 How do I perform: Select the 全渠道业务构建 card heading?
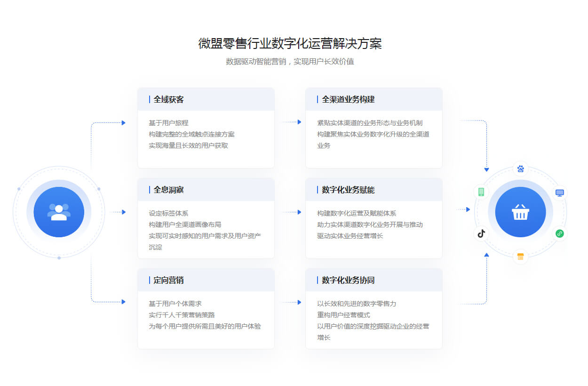tap(348, 99)
